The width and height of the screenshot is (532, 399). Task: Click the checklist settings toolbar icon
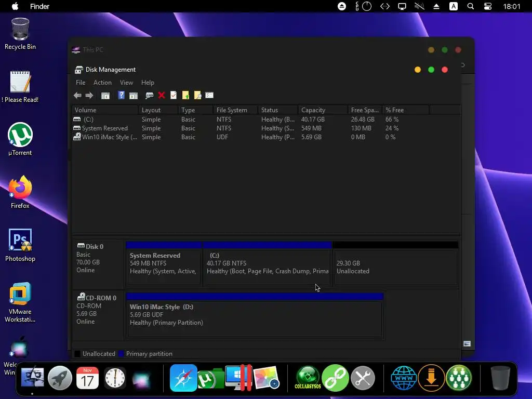pos(209,96)
